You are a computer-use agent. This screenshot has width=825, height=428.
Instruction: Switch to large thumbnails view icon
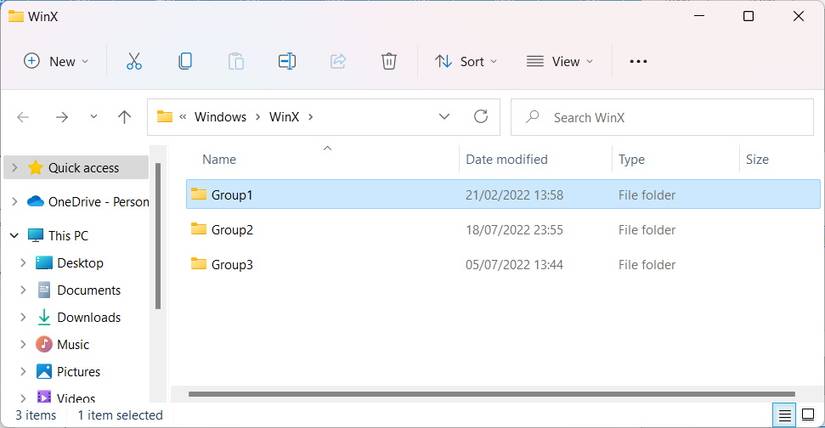click(808, 415)
